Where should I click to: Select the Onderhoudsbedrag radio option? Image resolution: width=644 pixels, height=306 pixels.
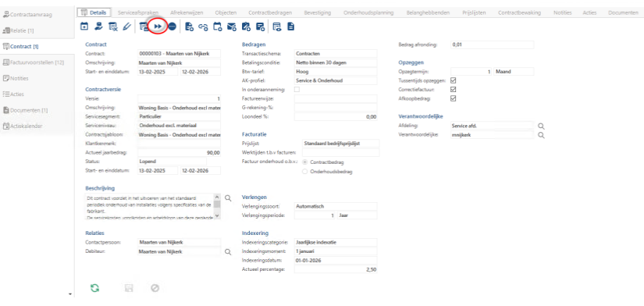[304, 171]
